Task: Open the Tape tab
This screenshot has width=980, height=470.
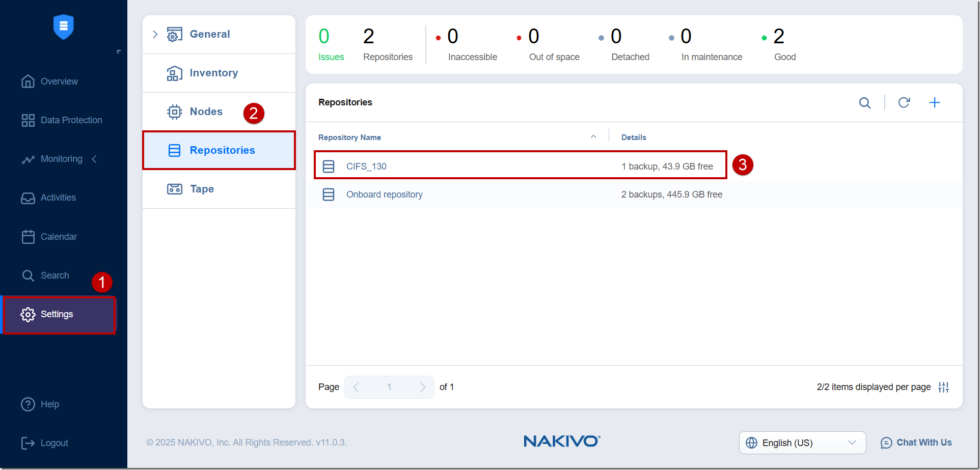Action: (219, 189)
